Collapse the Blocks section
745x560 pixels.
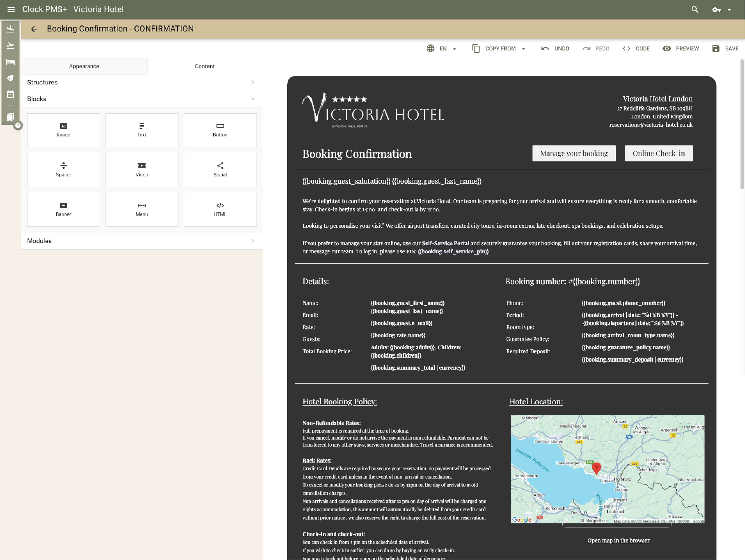coord(141,99)
